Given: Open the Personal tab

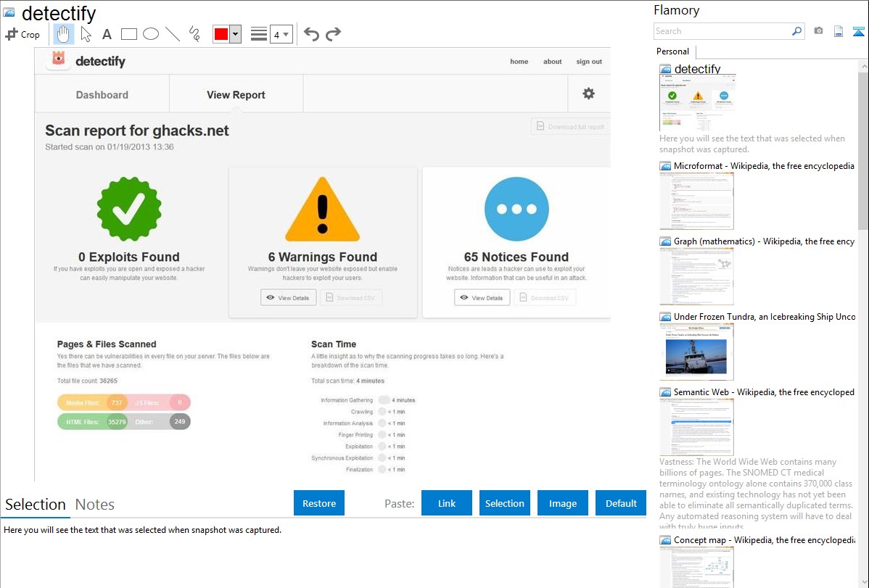Looking at the screenshot, I should click(672, 51).
